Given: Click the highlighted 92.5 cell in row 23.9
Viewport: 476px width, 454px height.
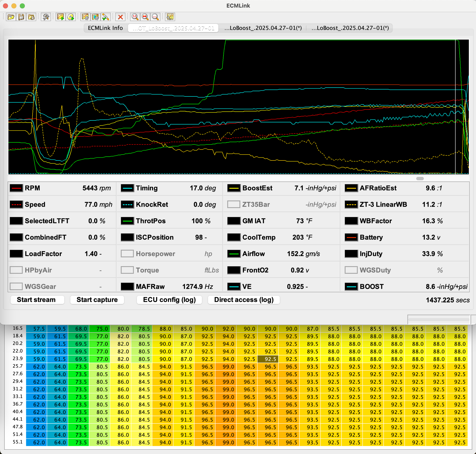Looking at the screenshot, I should click(268, 359).
